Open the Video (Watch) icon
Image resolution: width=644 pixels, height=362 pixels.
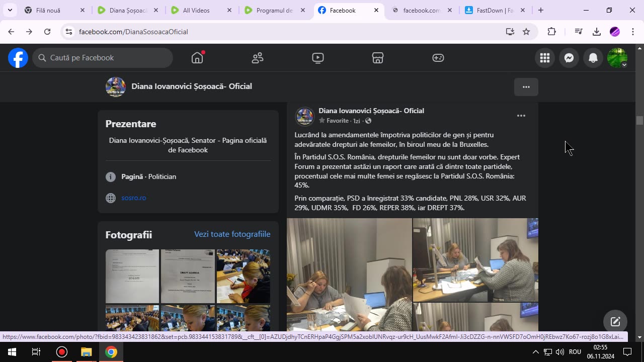[x=317, y=58]
